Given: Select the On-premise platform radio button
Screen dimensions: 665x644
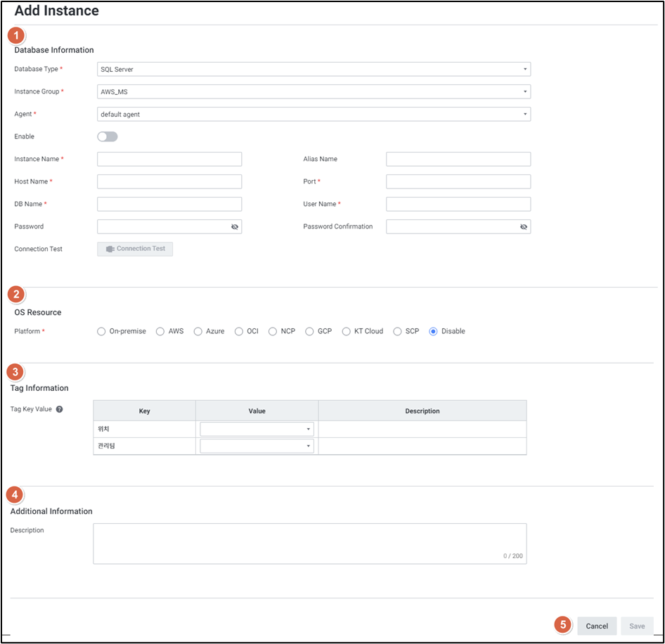Looking at the screenshot, I should coord(102,331).
